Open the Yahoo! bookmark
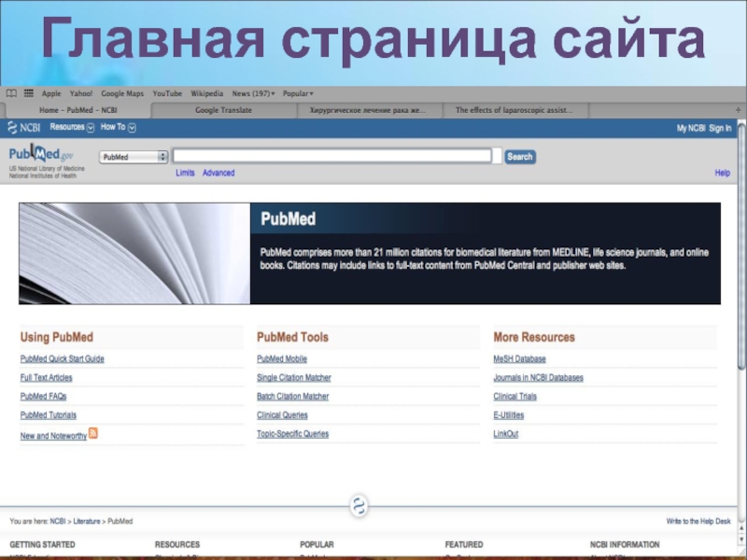The image size is (747, 560). coord(81,94)
